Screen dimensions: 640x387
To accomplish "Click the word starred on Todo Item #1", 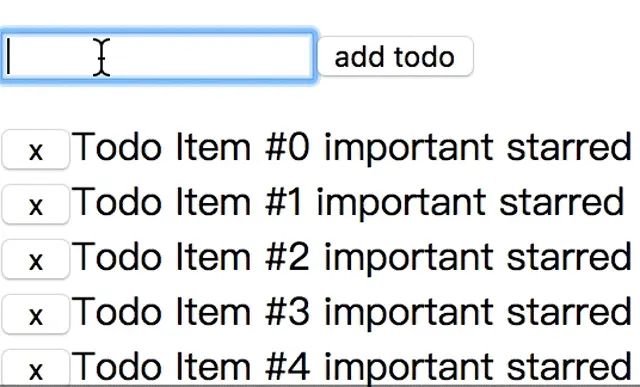I will 562,202.
